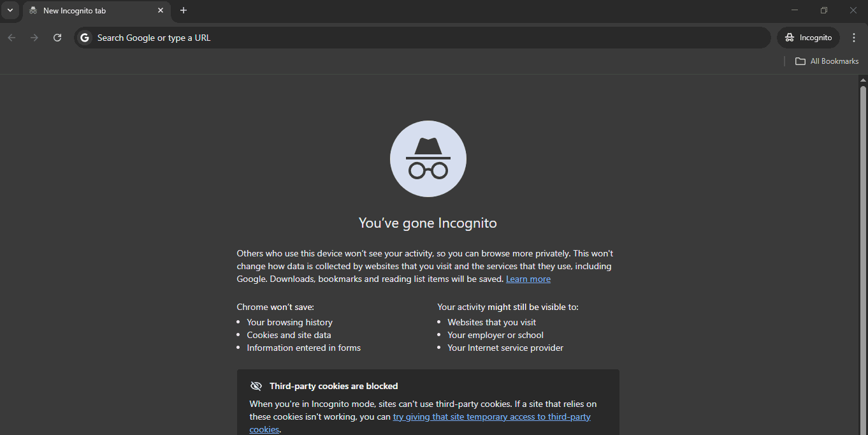Screen dimensions: 868x435
Task: Open a new tab with plus button
Action: point(184,11)
